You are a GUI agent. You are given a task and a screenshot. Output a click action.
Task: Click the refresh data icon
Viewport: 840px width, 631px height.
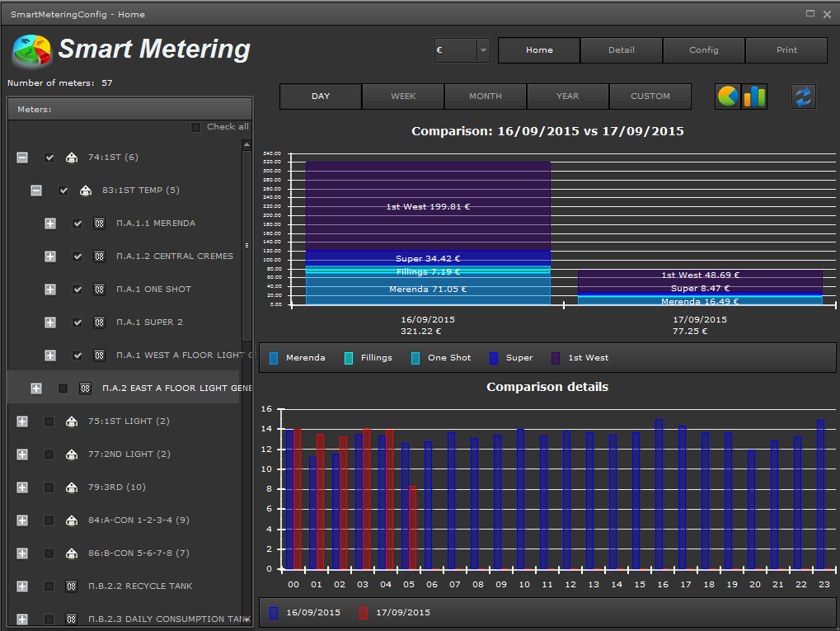pos(803,97)
